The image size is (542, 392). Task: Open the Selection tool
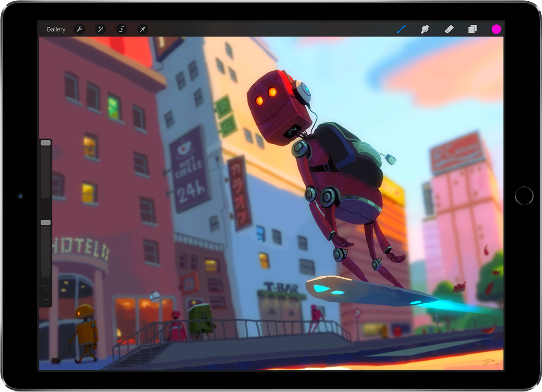pyautogui.click(x=122, y=29)
